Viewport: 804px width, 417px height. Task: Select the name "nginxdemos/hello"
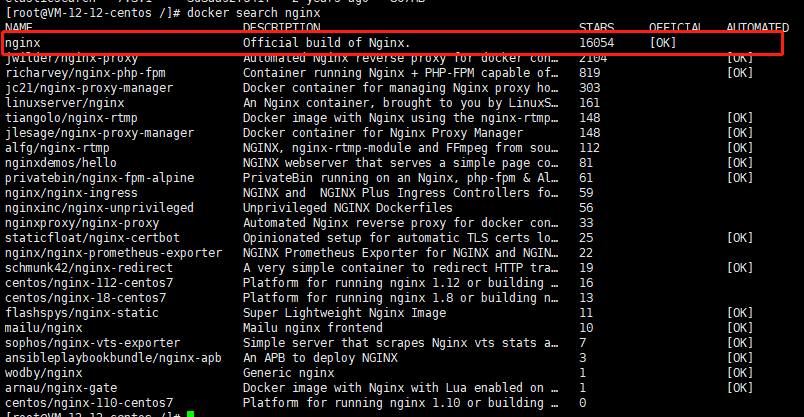[61, 163]
